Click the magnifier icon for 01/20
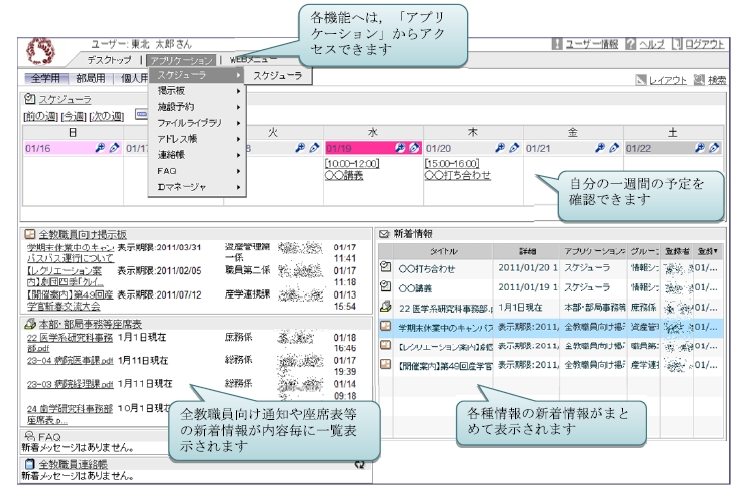 click(x=500, y=148)
